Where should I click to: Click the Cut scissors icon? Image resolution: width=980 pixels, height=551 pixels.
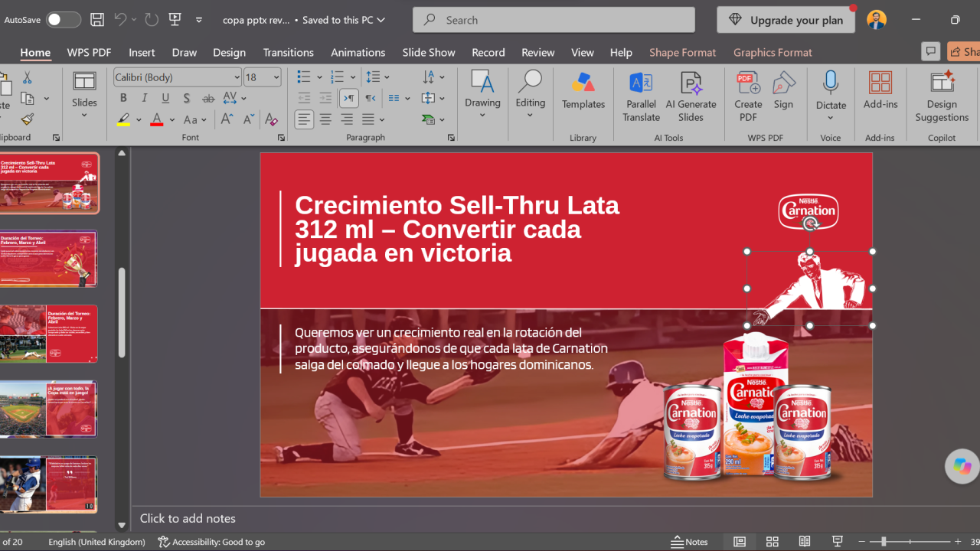pyautogui.click(x=28, y=77)
